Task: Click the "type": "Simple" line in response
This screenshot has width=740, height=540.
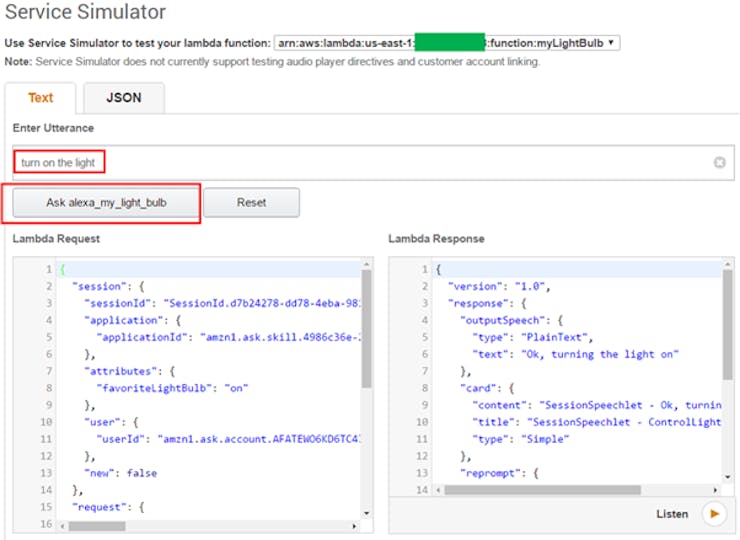Action: (x=521, y=439)
